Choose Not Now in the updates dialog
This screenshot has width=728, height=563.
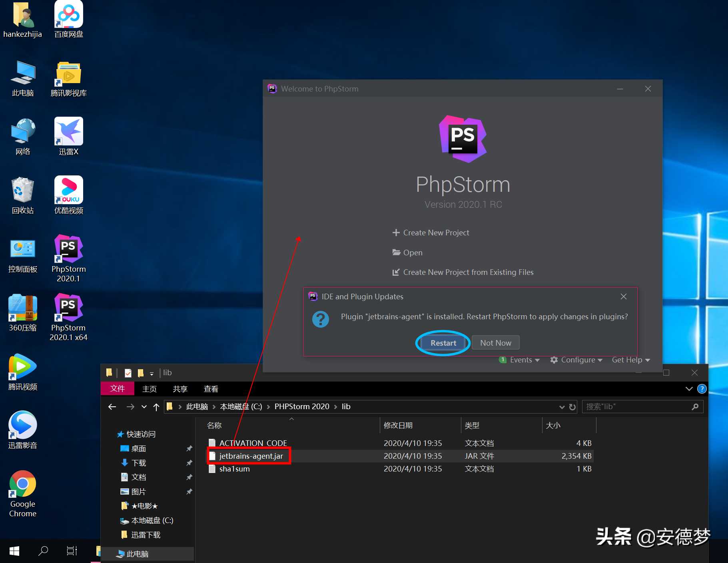(496, 343)
